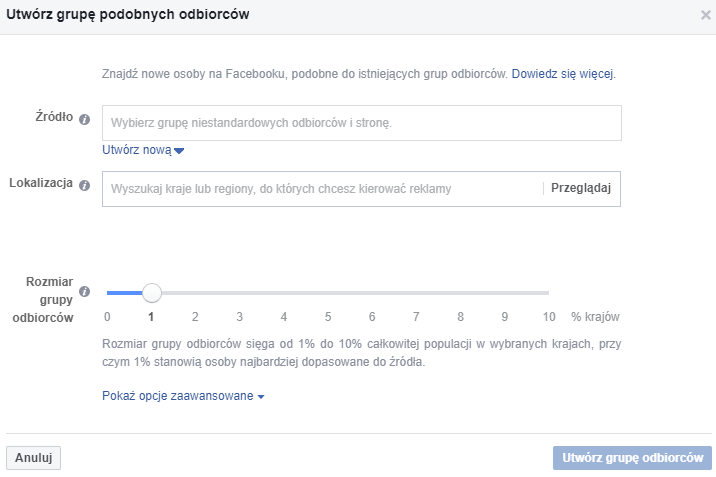Image resolution: width=716 pixels, height=477 pixels.
Task: Click the slider scale label 3
Action: tap(239, 317)
